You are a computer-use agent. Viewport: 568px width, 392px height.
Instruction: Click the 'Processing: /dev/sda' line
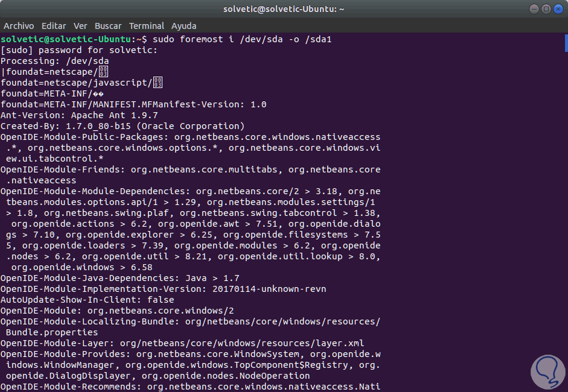(55, 61)
